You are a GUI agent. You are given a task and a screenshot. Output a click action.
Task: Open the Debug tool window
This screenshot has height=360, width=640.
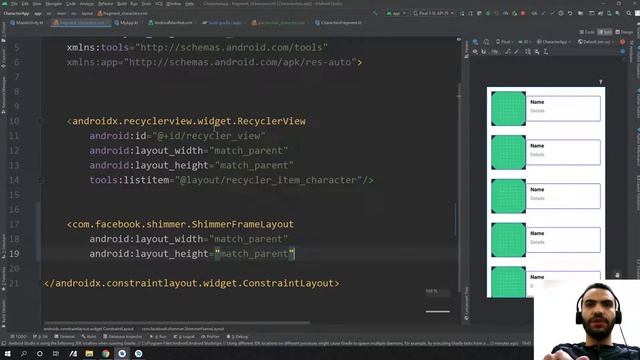pos(237,337)
